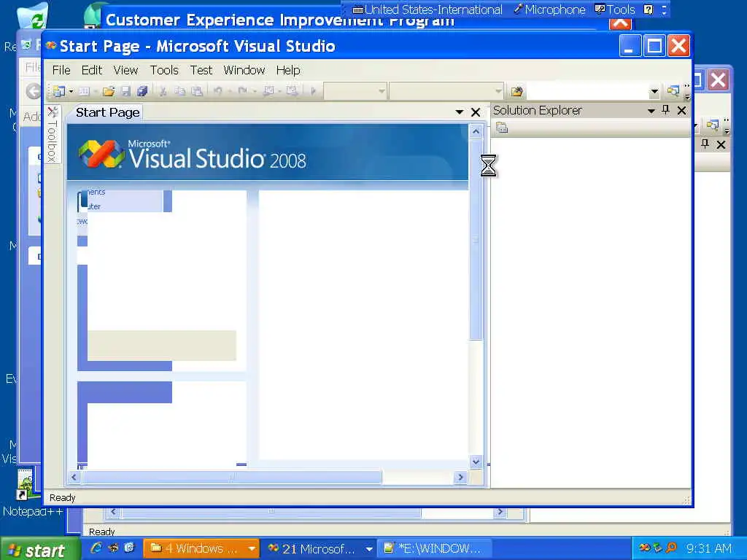Click the Ready text in Visual Studio status bar
The image size is (747, 560).
[63, 497]
